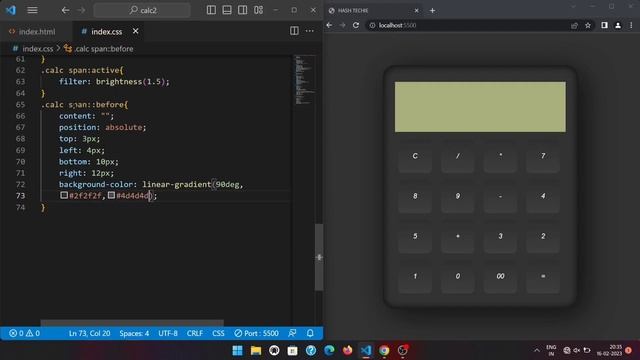Click the ENG IN language indicator
The image size is (640, 360).
(551, 350)
